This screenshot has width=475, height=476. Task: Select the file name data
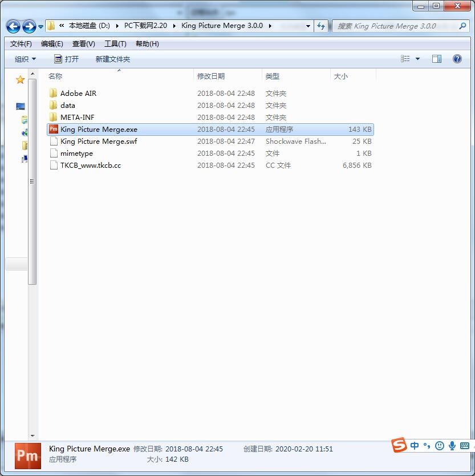68,106
